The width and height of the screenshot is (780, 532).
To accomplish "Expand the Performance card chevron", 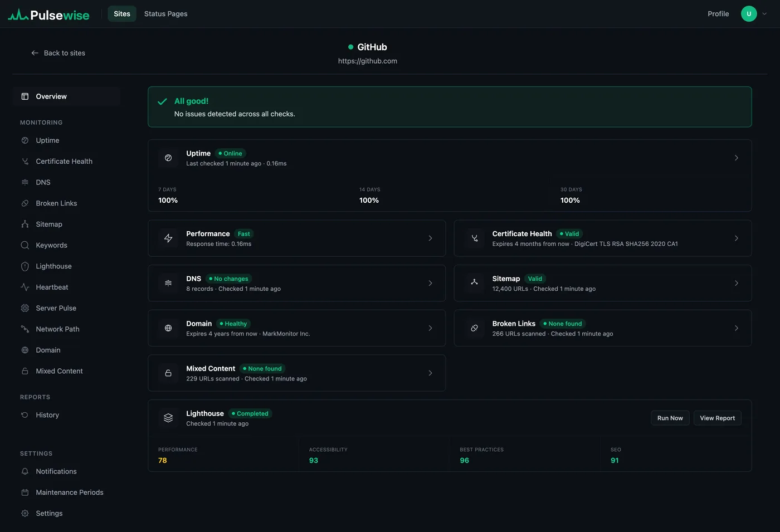I will [430, 238].
